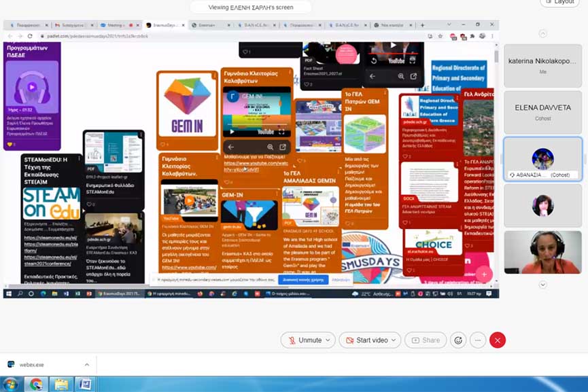
Task: Play the ΠΔΕΔΕ audio recording
Action: click(x=32, y=87)
